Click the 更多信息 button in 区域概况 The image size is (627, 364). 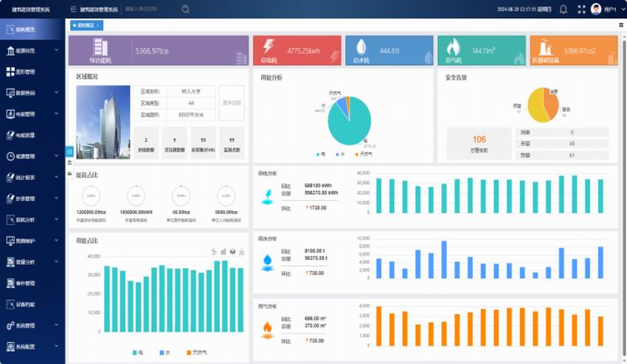pyautogui.click(x=231, y=104)
